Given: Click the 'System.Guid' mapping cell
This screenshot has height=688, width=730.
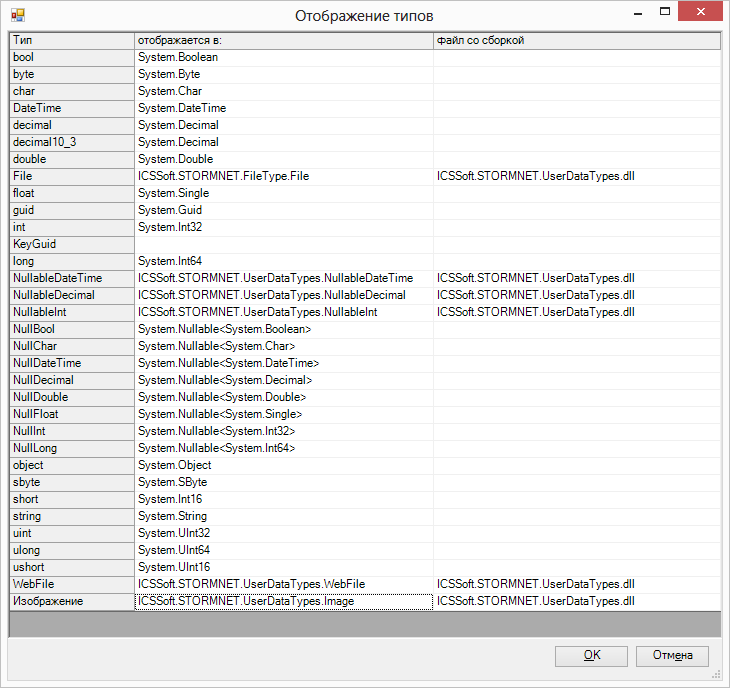Looking at the screenshot, I should coord(284,210).
